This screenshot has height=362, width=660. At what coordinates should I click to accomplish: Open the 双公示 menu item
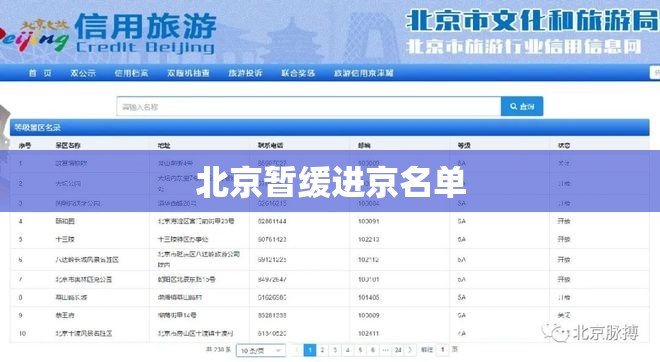tap(83, 73)
